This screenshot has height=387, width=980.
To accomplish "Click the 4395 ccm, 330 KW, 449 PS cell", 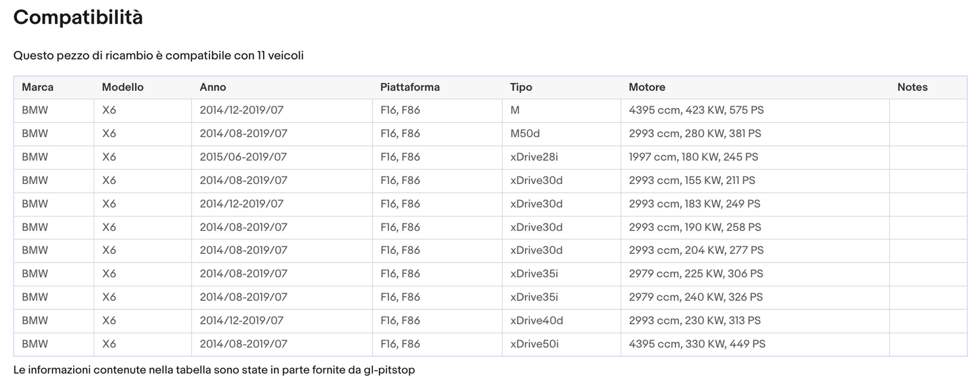I will [x=697, y=344].
